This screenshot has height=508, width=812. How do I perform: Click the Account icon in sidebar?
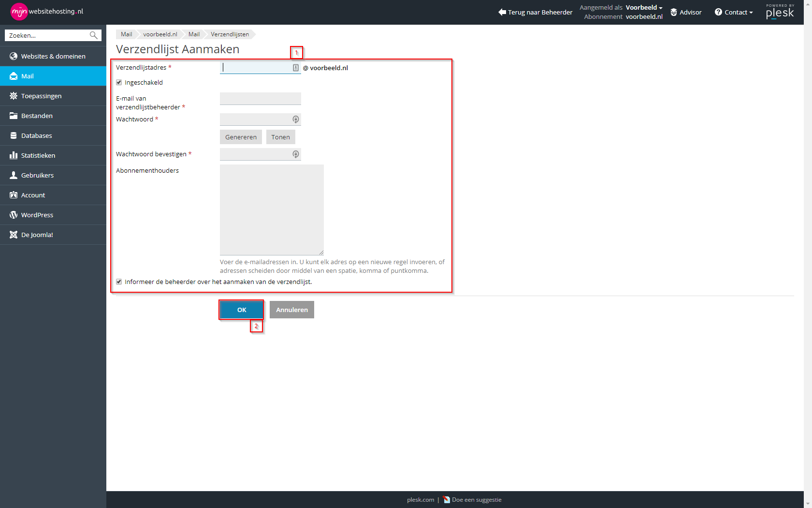tap(14, 195)
